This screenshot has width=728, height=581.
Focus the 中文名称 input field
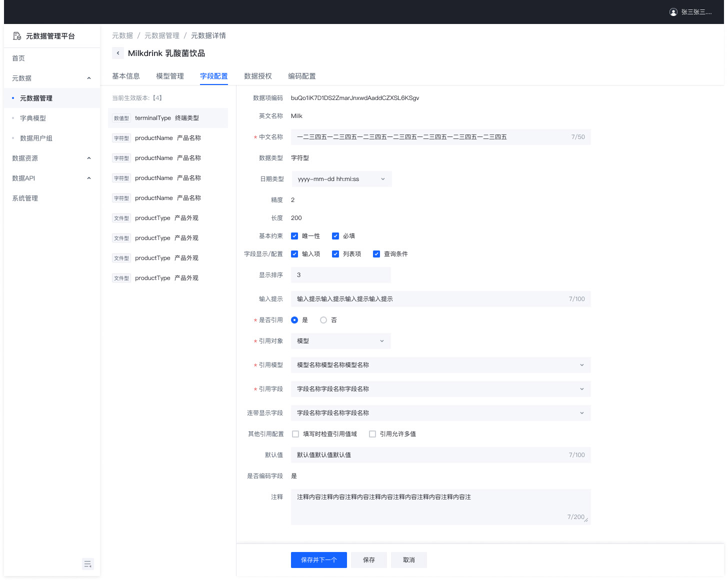(x=441, y=137)
